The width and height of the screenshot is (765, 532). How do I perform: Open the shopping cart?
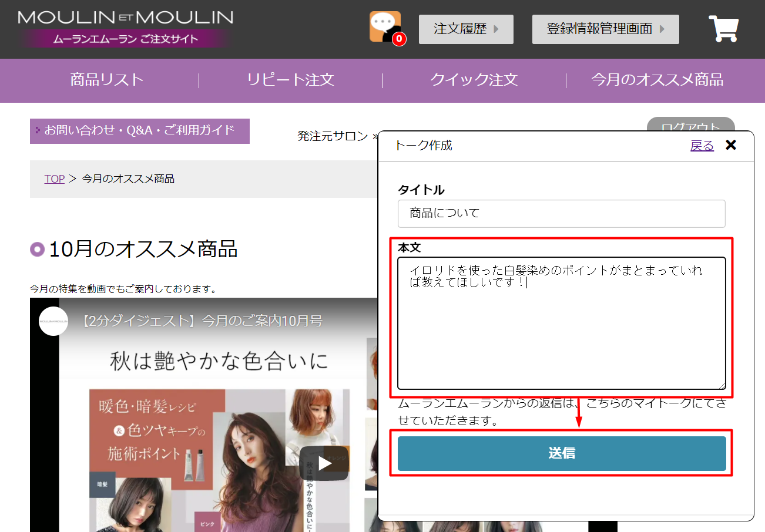pyautogui.click(x=723, y=29)
